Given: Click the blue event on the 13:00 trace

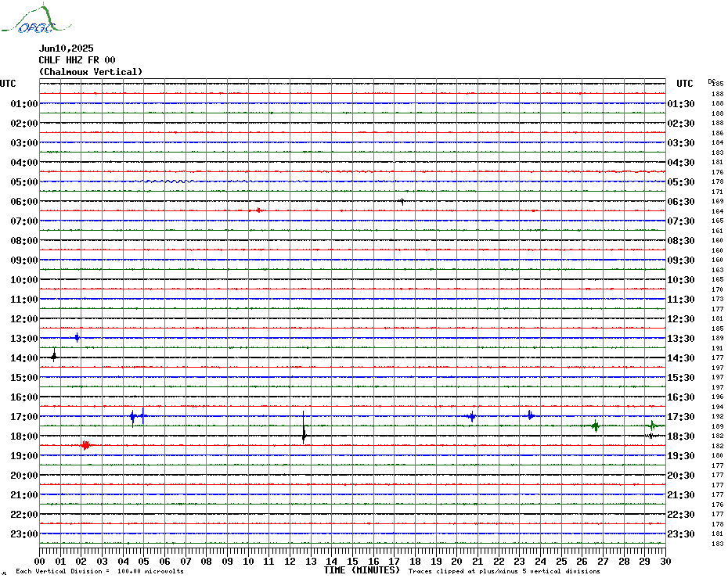Looking at the screenshot, I should pyautogui.click(x=77, y=338).
